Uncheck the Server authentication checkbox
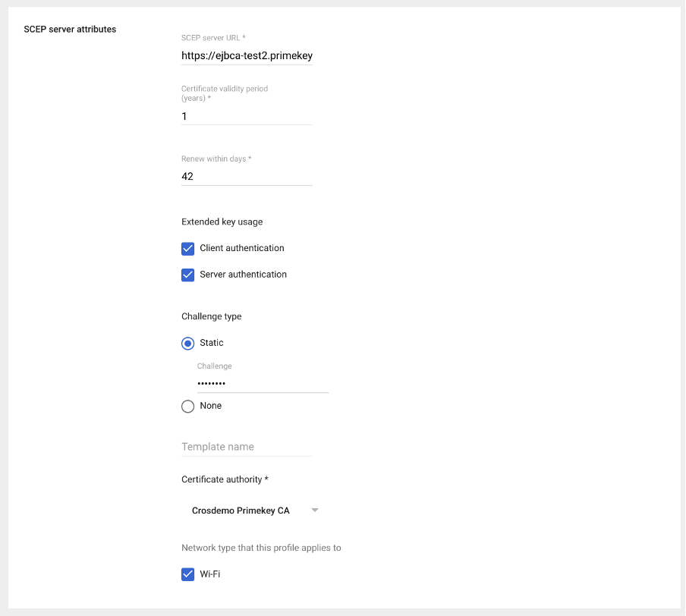The image size is (686, 616). (188, 275)
